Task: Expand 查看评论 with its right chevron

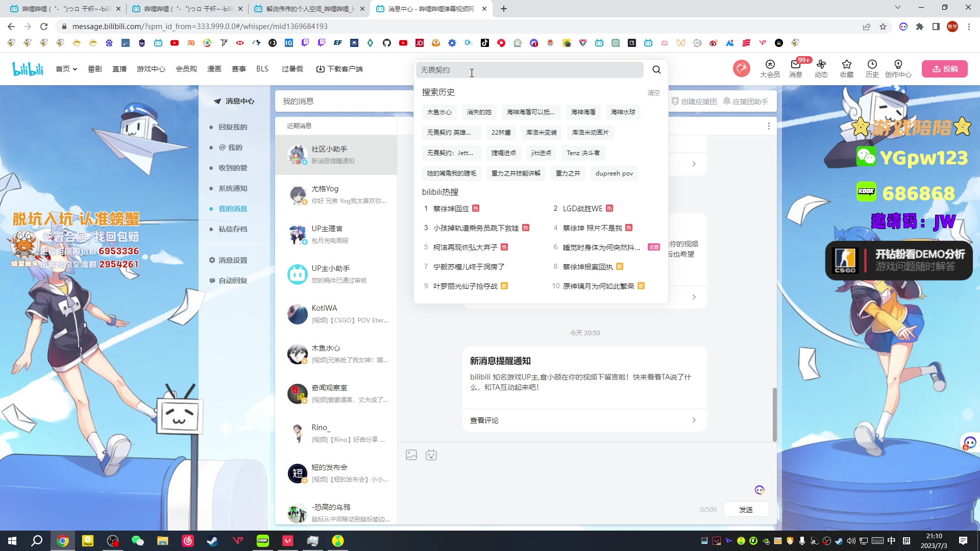Action: pos(694,420)
